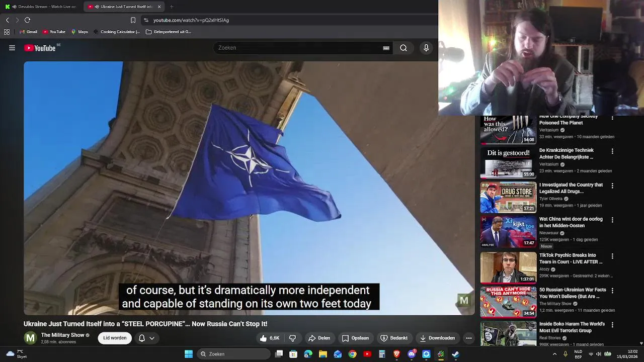Screen dimensions: 644x362
Task: Play the Xi kijkt toe thumbnail
Action: tap(508, 232)
